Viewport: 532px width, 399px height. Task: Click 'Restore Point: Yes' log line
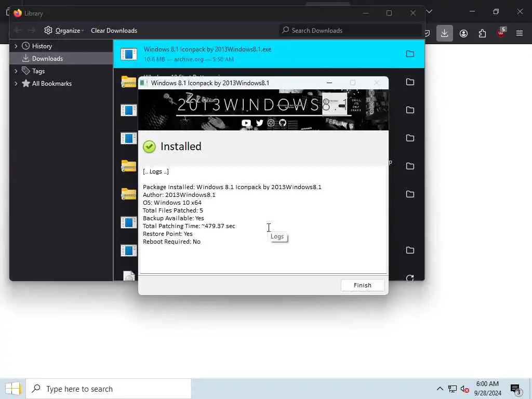click(x=168, y=234)
